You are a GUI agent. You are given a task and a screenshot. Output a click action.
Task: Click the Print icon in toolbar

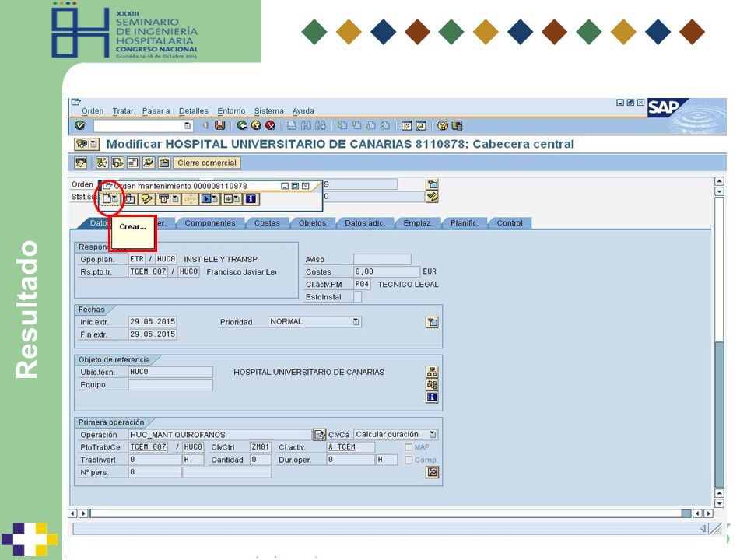pos(292,125)
